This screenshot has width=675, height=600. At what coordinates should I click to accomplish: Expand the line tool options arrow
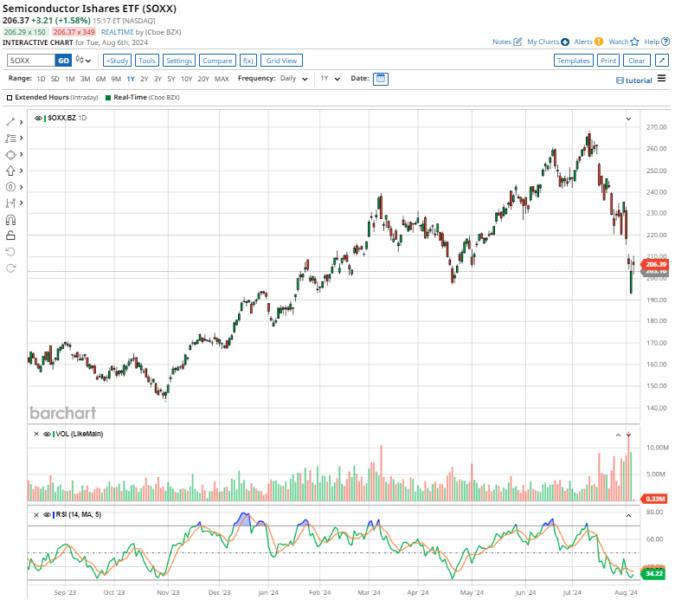point(21,122)
